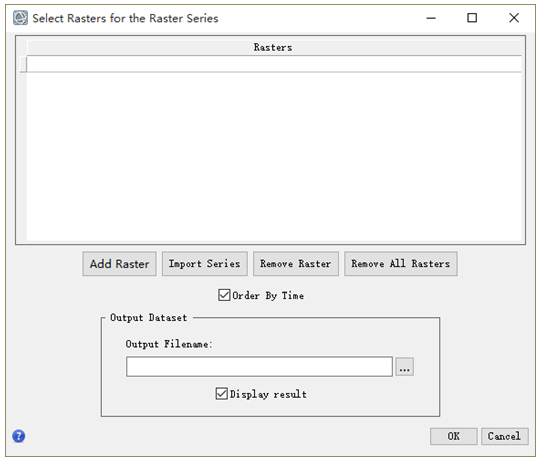Click the Add Raster button
This screenshot has width=544, height=460.
(x=119, y=264)
